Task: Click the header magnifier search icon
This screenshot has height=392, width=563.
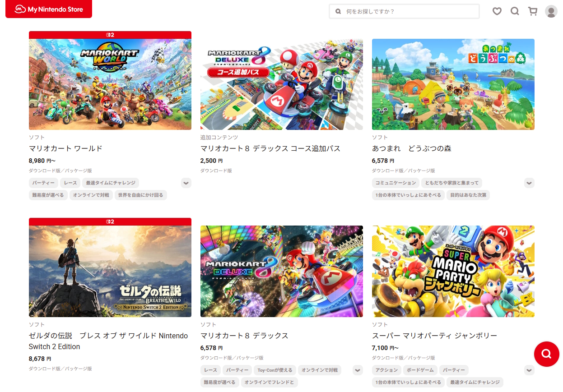Action: 515,11
